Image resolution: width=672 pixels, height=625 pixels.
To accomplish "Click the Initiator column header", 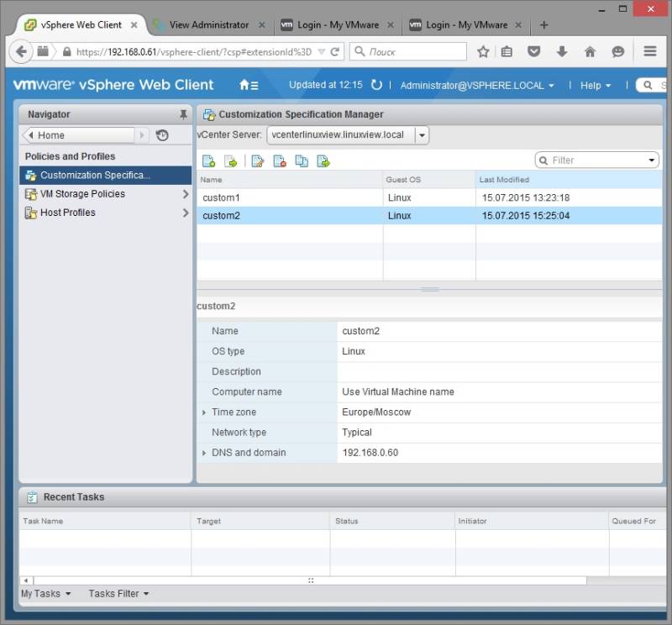I will pos(532,522).
